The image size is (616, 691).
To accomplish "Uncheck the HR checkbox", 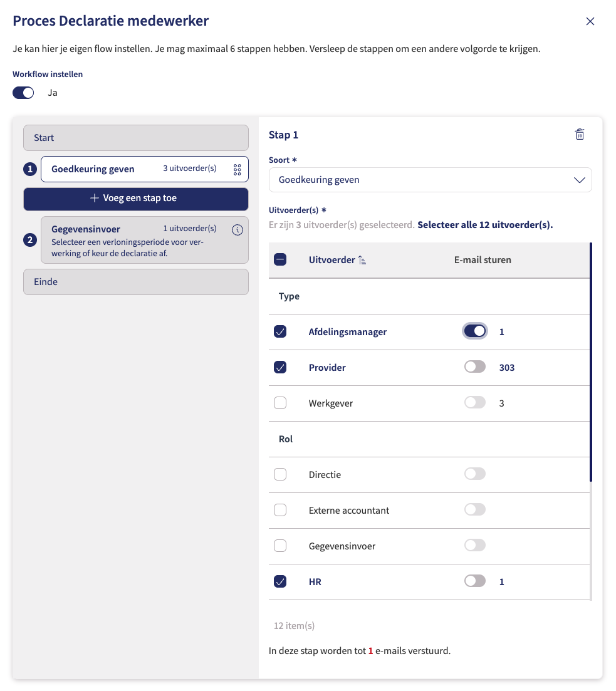I will [x=280, y=581].
